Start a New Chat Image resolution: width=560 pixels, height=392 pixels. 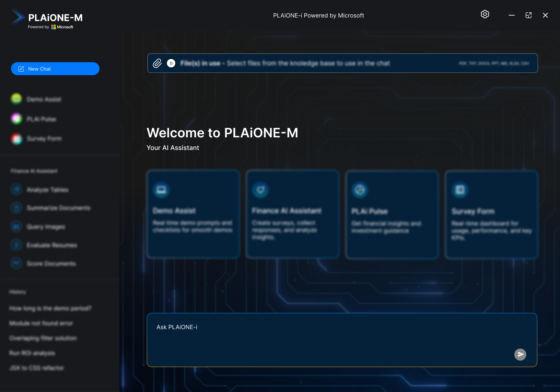point(55,69)
